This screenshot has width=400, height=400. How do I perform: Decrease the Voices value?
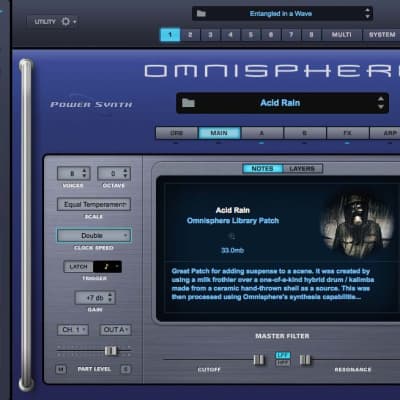[x=84, y=176]
